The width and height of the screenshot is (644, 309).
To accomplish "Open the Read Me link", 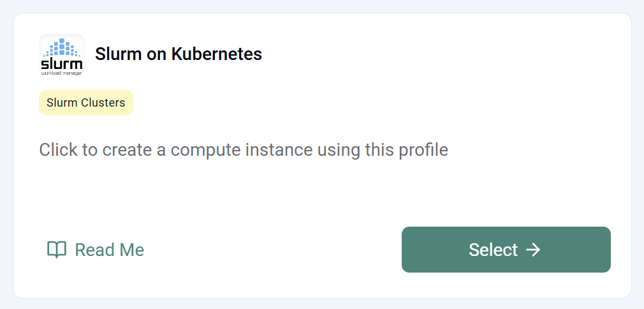I will (96, 250).
